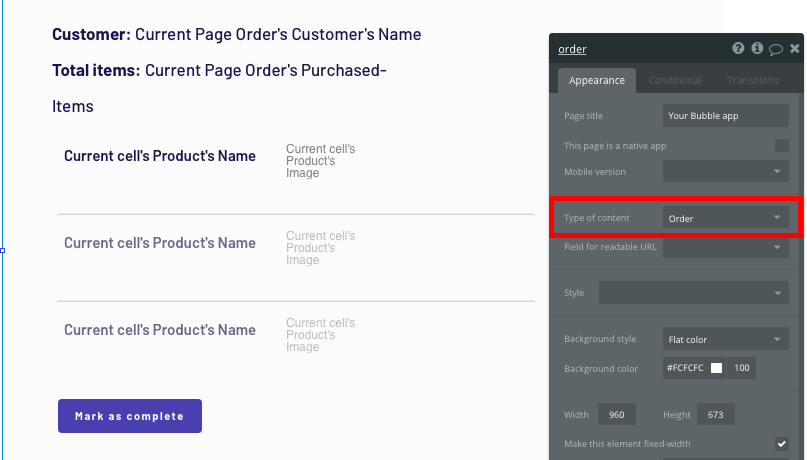Image resolution: width=807 pixels, height=460 pixels.
Task: Click the order element name title
Action: point(572,49)
